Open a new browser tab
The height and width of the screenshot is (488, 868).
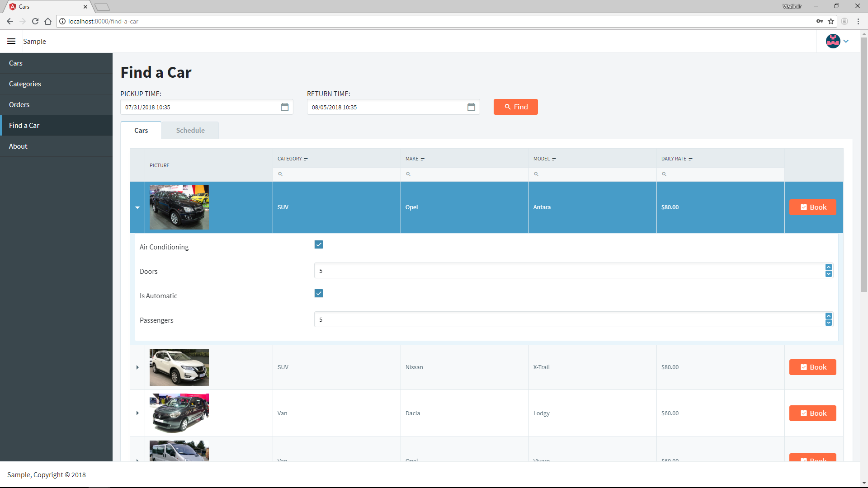pos(103,7)
